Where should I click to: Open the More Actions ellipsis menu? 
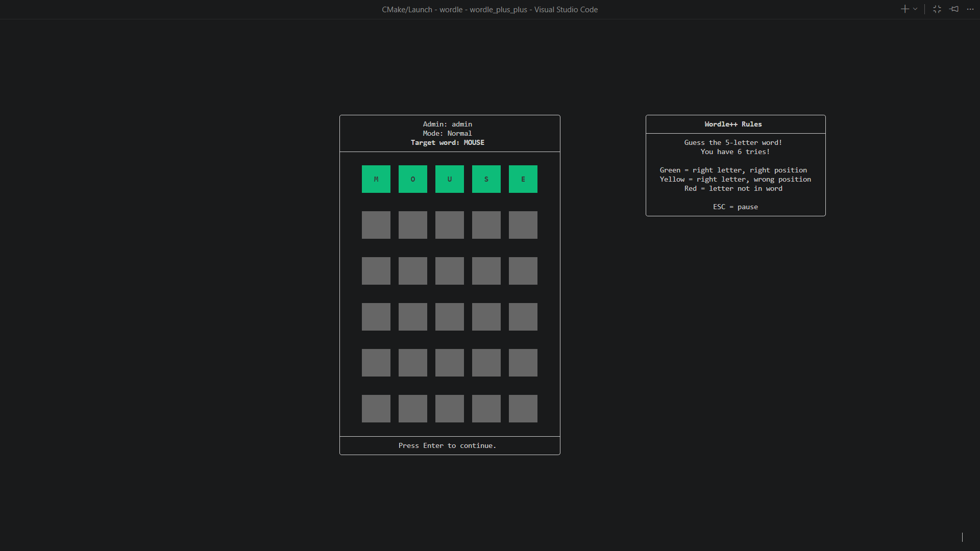(x=970, y=9)
